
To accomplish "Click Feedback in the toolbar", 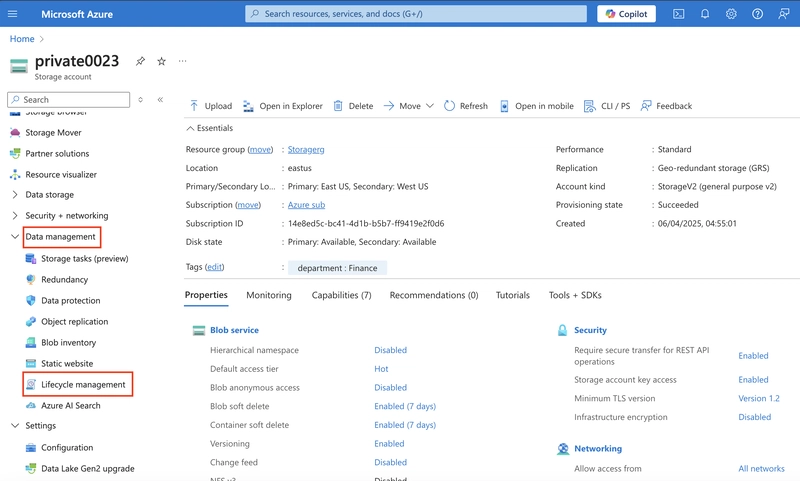I will [666, 106].
